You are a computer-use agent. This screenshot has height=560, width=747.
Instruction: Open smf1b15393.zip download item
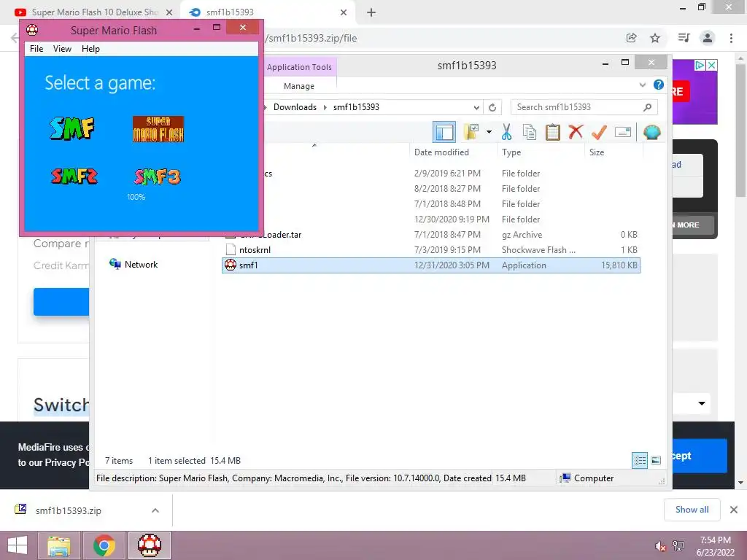[x=68, y=510]
